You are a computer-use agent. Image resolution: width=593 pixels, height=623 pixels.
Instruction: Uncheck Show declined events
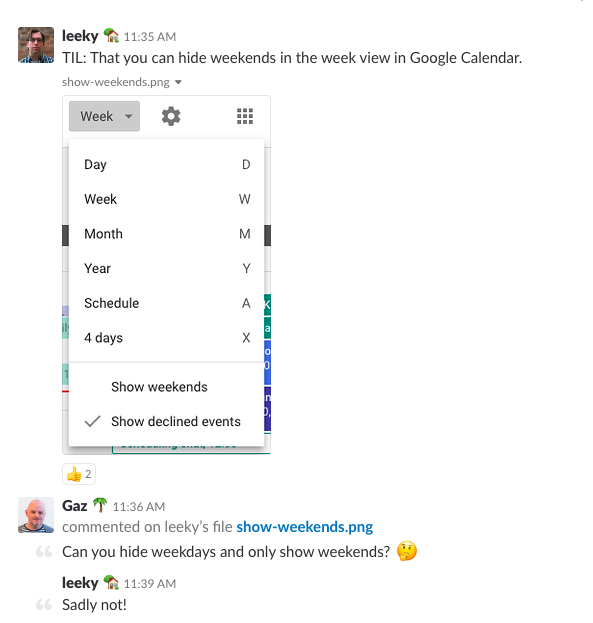click(x=166, y=422)
